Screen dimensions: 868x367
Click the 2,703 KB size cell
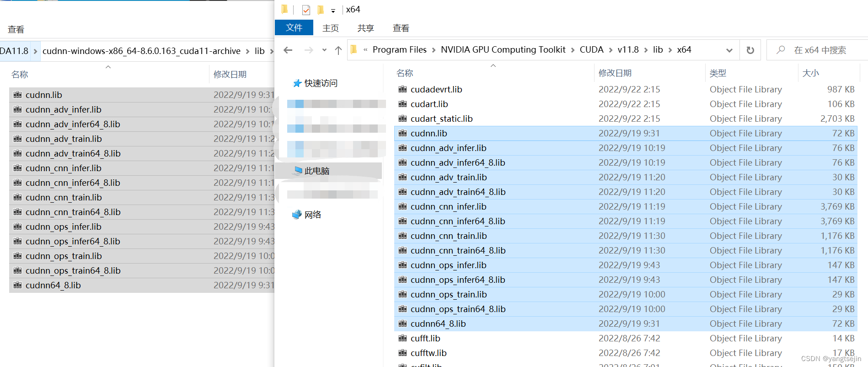click(x=837, y=119)
